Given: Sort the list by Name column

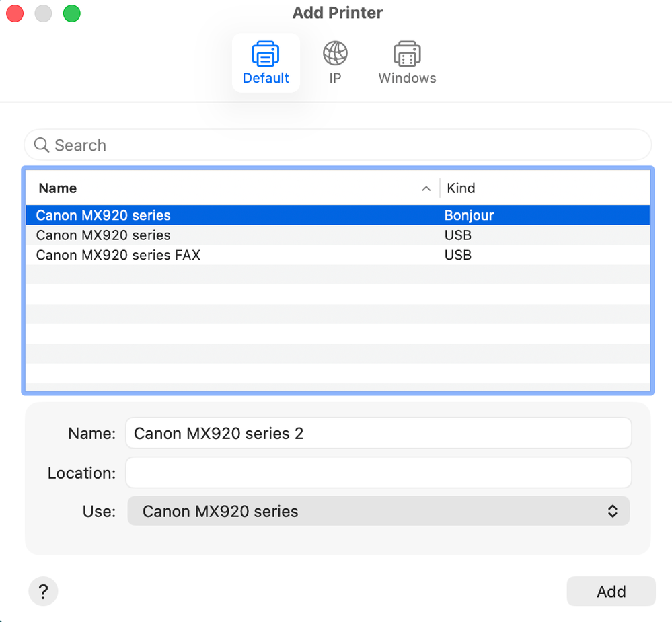Looking at the screenshot, I should (x=57, y=188).
